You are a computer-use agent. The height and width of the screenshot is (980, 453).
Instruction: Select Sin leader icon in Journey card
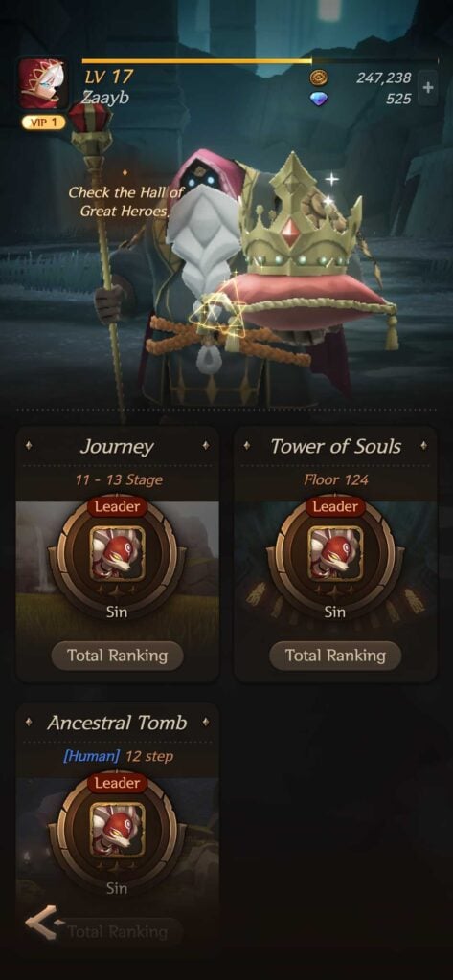(x=117, y=553)
